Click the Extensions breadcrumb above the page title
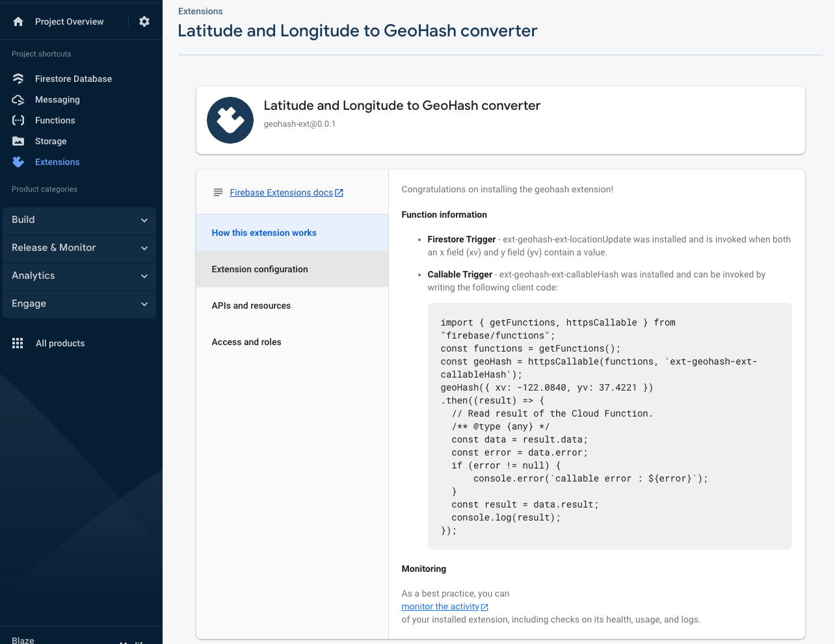 [x=200, y=11]
